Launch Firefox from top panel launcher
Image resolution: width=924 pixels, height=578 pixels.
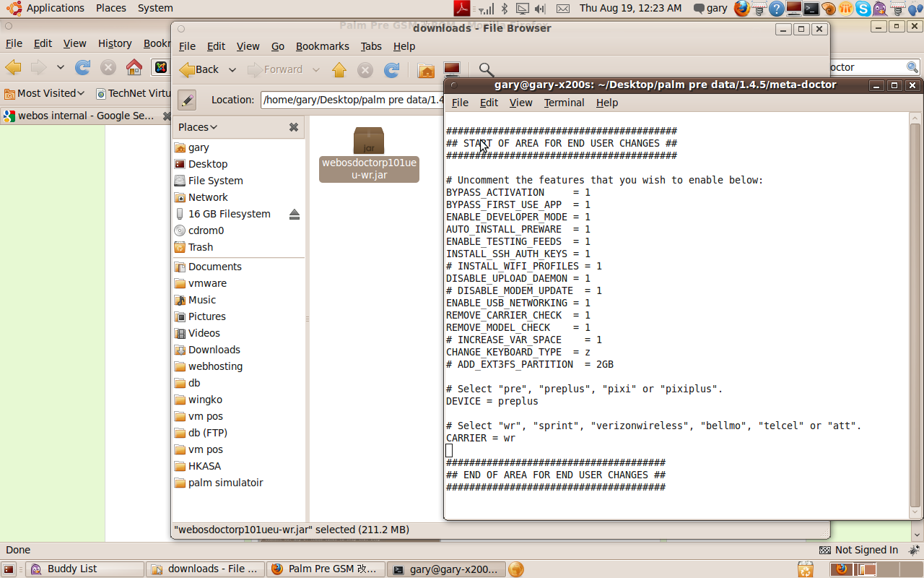[x=742, y=8]
